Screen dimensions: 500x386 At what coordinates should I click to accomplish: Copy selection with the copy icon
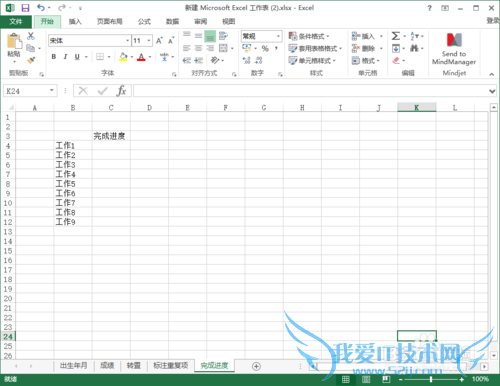coord(30,48)
